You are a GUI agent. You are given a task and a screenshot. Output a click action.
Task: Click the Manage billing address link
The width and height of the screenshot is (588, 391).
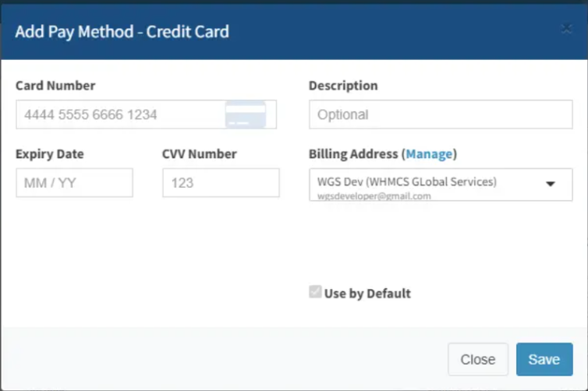tap(429, 154)
